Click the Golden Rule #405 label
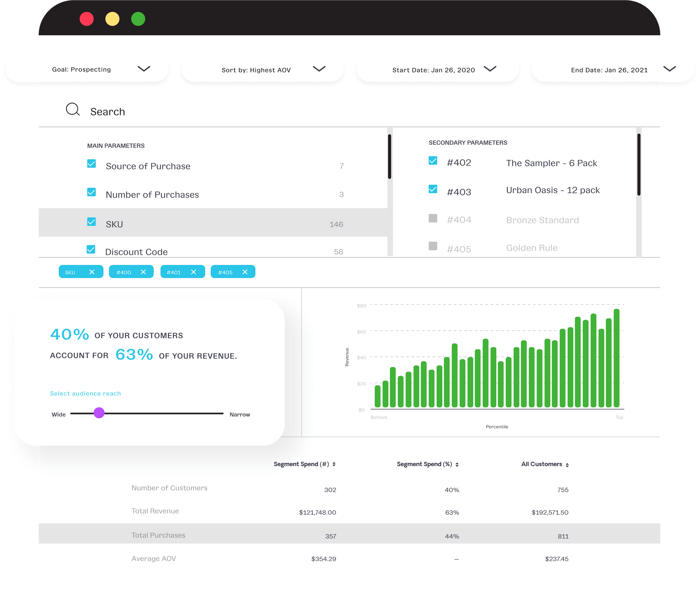 (532, 248)
